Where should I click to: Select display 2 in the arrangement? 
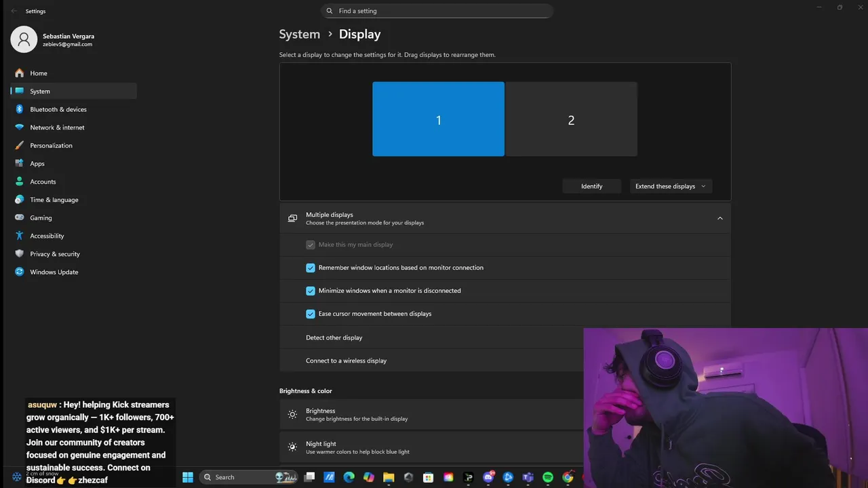click(x=571, y=119)
